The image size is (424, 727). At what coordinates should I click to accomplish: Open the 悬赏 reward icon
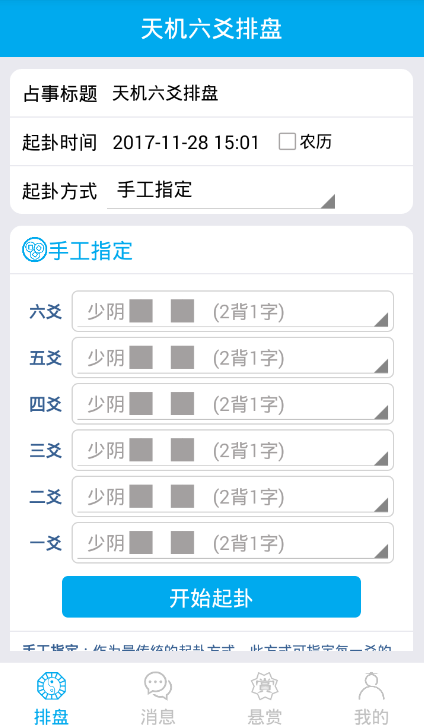tap(264, 686)
